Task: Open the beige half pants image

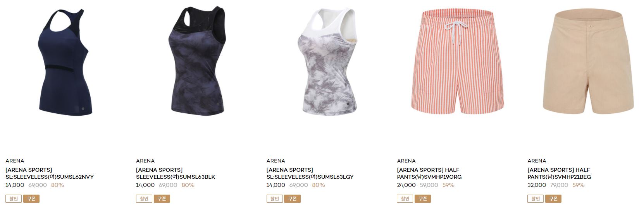Action: (588, 62)
